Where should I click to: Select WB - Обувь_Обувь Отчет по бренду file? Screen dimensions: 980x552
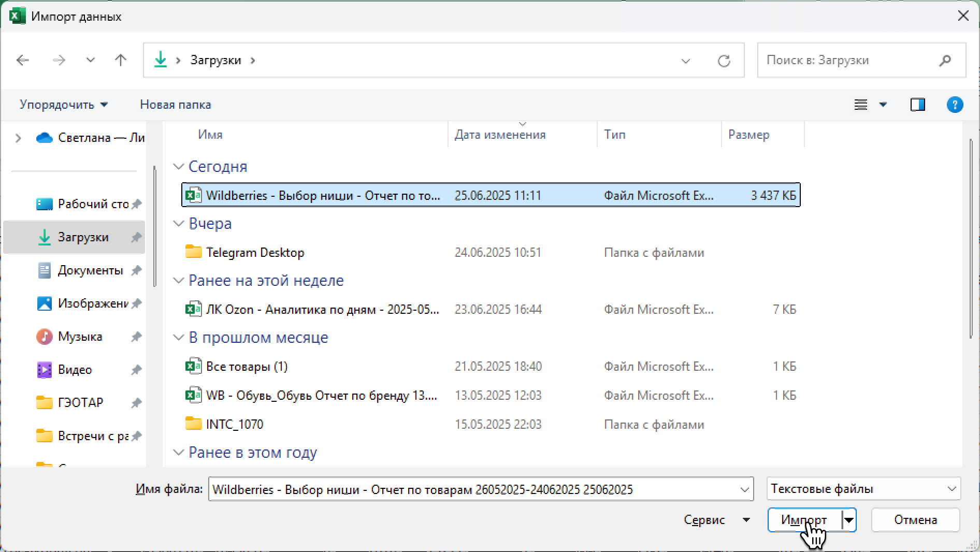491,396
